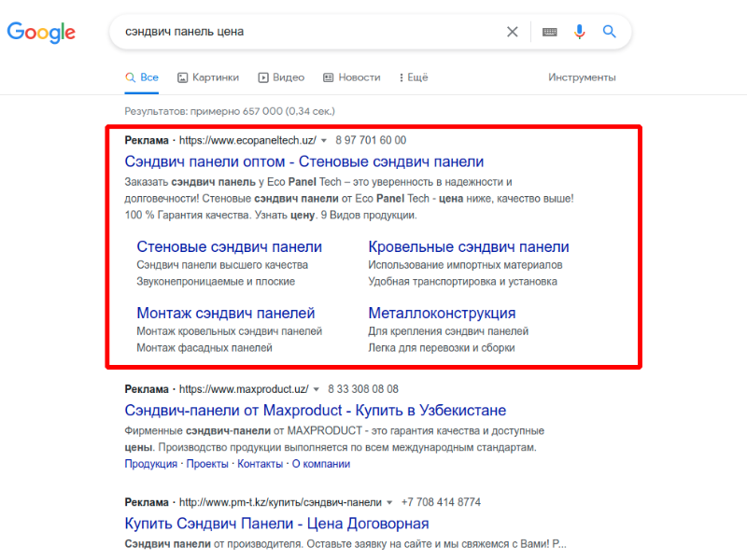This screenshot has width=747, height=560.
Task: Expand the Ещё more menu
Action: click(x=414, y=77)
